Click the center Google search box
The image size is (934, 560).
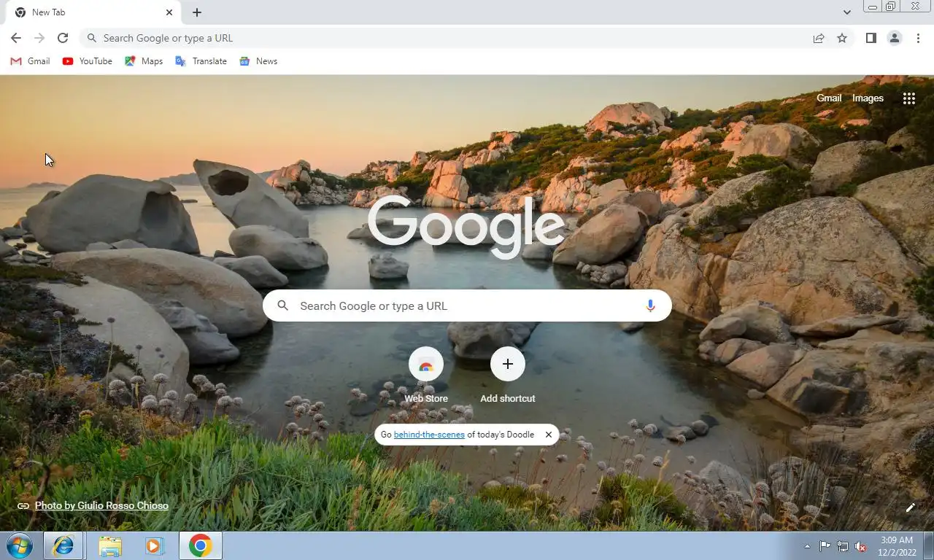pos(467,306)
